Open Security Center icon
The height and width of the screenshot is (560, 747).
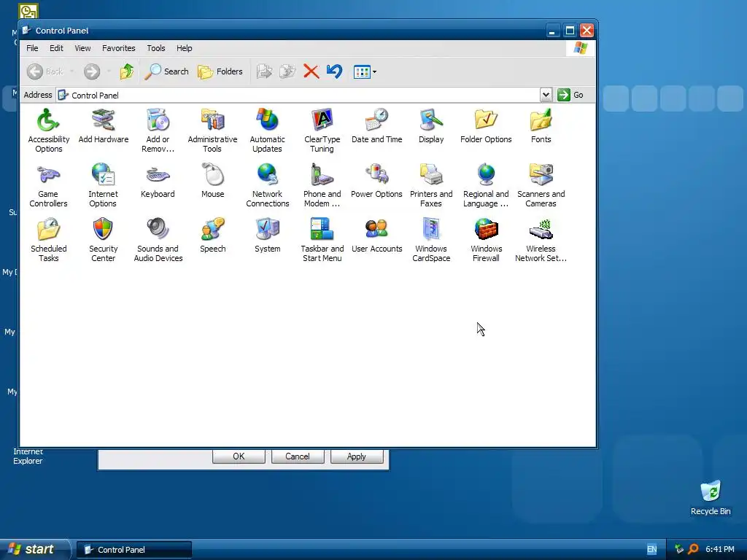103,239
